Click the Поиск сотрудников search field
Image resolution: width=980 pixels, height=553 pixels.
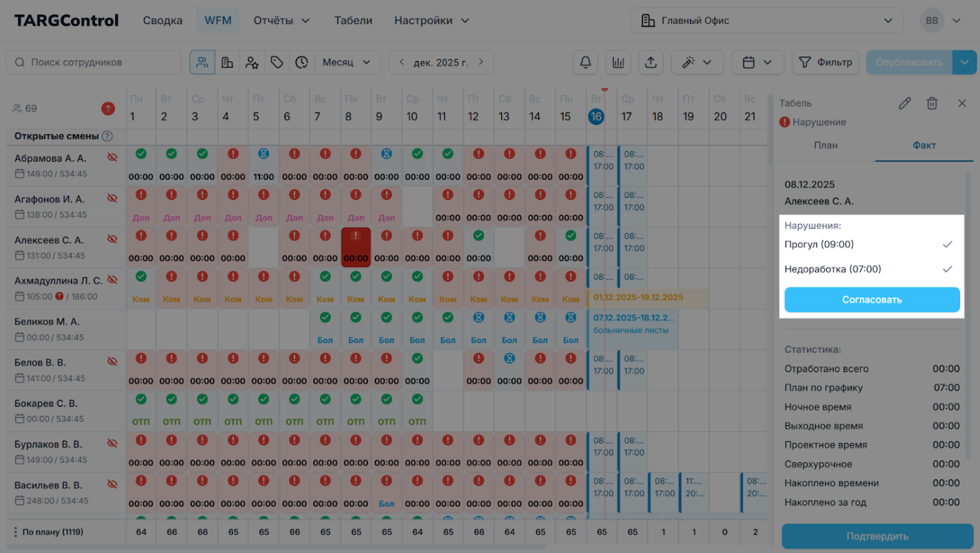coord(94,62)
